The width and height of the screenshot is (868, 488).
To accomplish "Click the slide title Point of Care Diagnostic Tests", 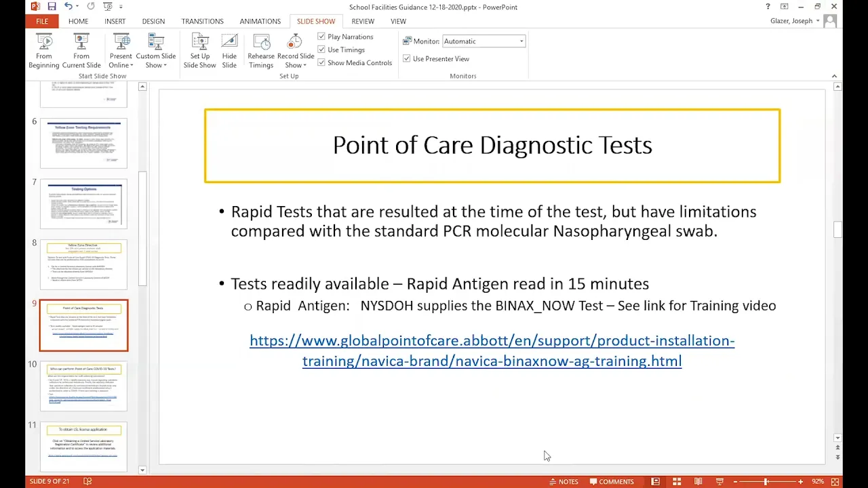I will 492,145.
